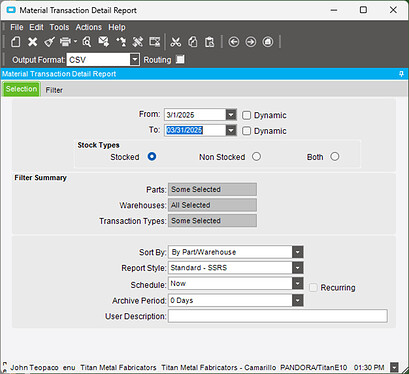Click the User Description text field
The height and width of the screenshot is (374, 409).
tap(278, 316)
